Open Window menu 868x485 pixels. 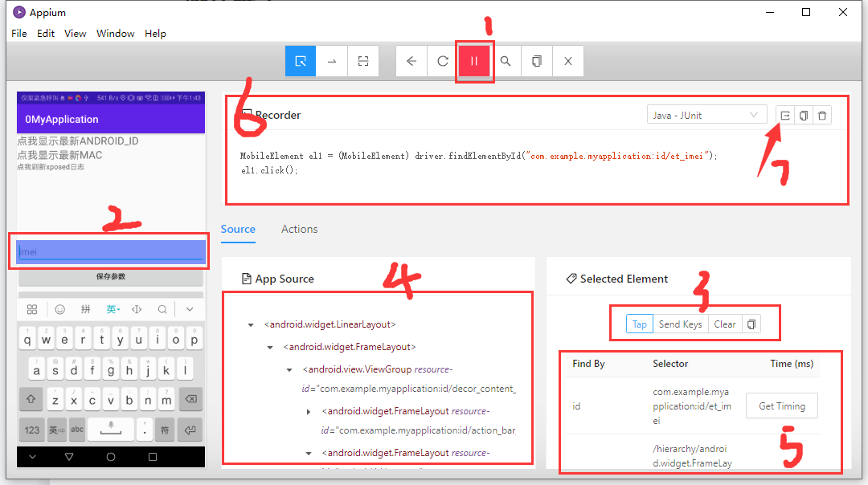point(115,33)
